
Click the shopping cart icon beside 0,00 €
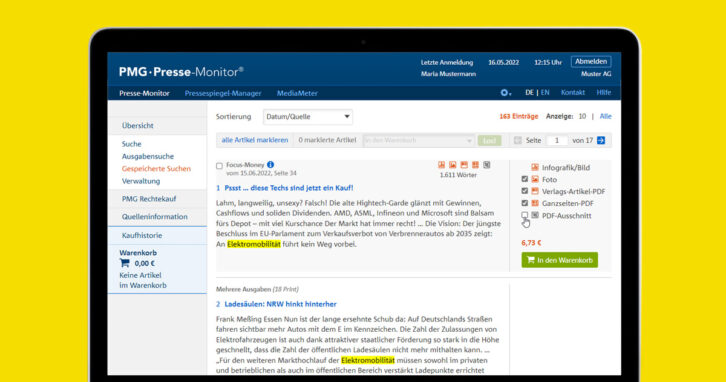[125, 263]
